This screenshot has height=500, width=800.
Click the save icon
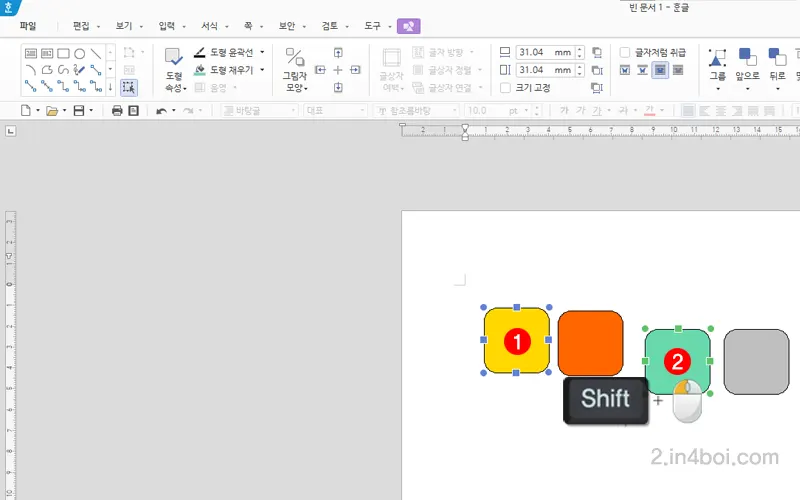(79, 110)
